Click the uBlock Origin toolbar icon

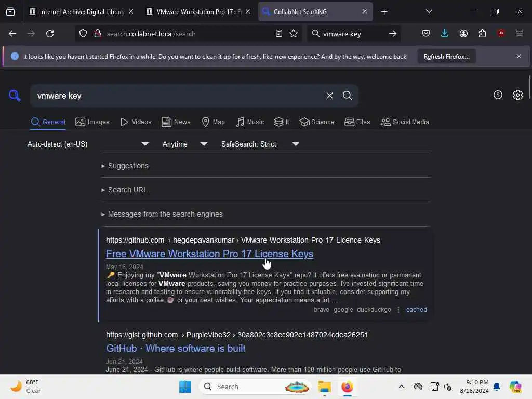[x=501, y=33]
